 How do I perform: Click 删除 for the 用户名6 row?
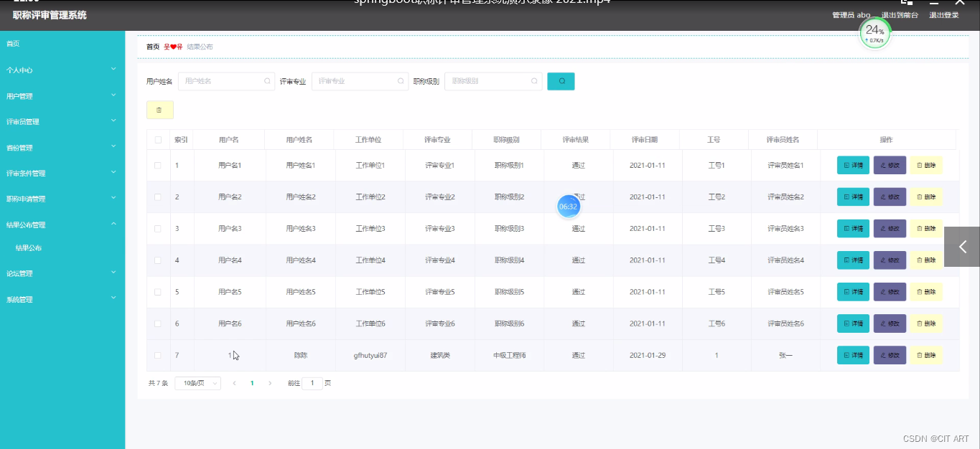926,323
